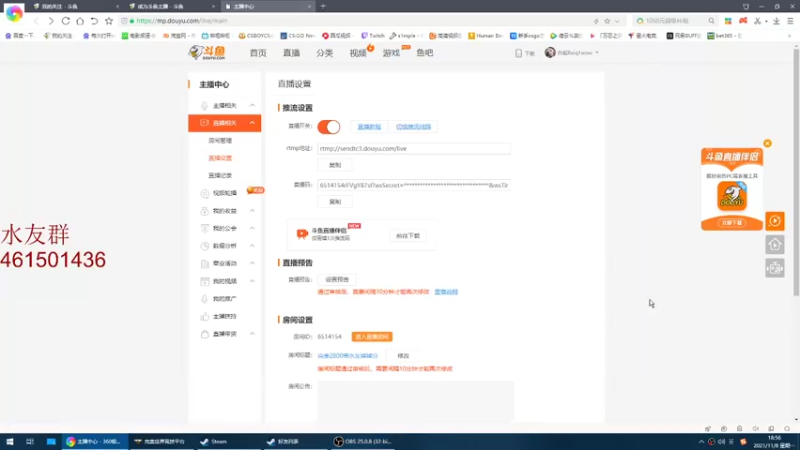Copy the rtmp address with 复制 button
Viewport: 800px width, 450px height.
point(335,165)
